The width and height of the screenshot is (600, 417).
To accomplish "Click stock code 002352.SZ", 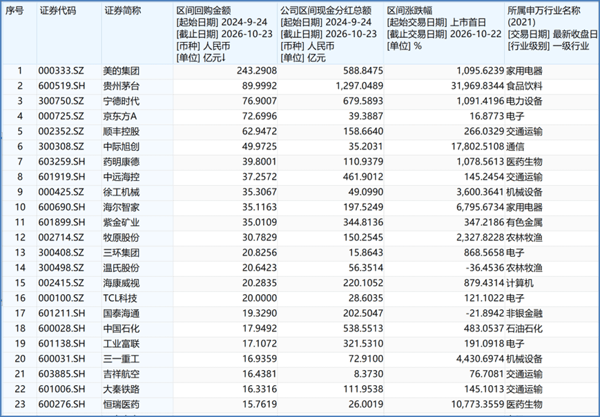I will 61,132.
